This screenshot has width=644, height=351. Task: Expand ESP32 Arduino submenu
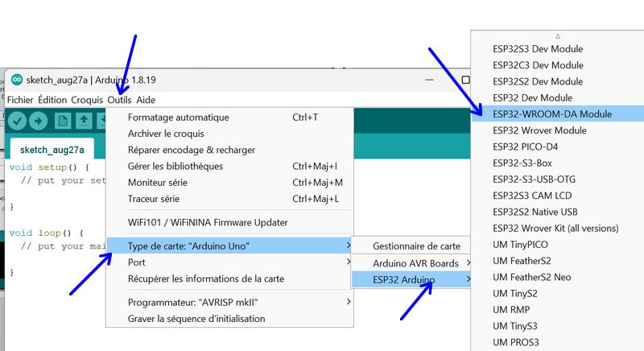pyautogui.click(x=411, y=279)
